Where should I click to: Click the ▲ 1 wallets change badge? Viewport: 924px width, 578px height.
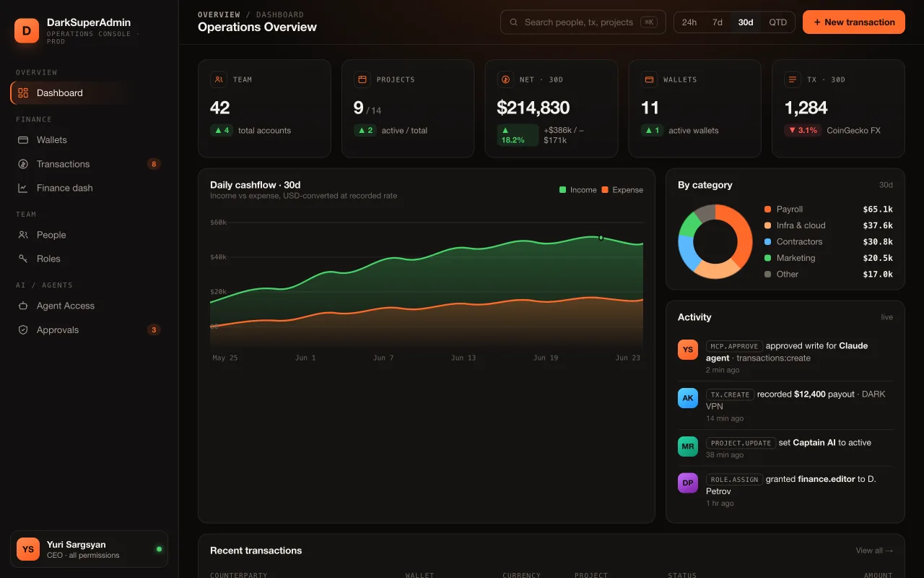652,131
